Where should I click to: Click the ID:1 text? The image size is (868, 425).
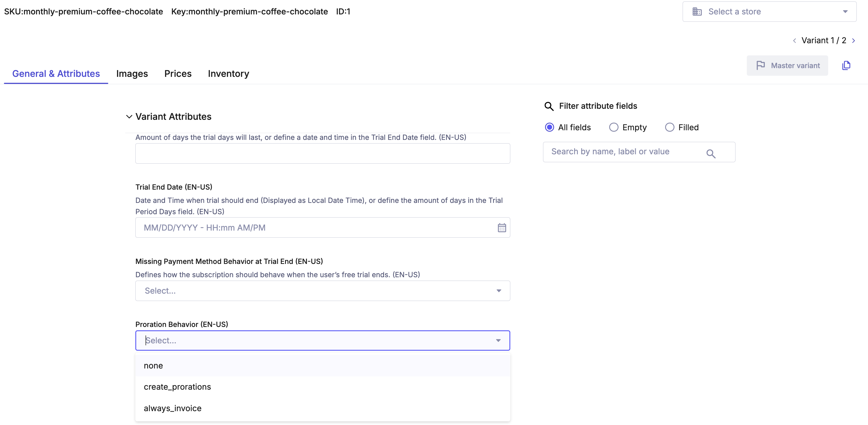(x=343, y=12)
